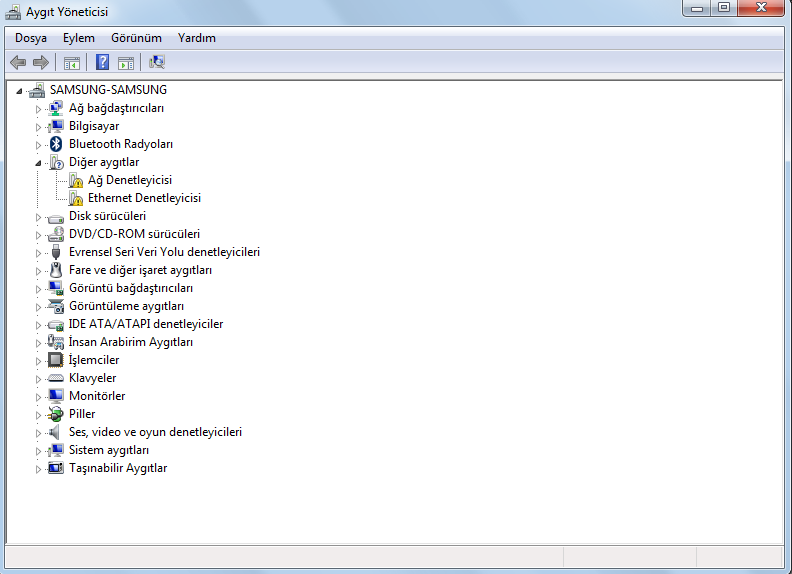Expand the Klavyeler node
This screenshot has height=574, width=792.
pos(38,378)
